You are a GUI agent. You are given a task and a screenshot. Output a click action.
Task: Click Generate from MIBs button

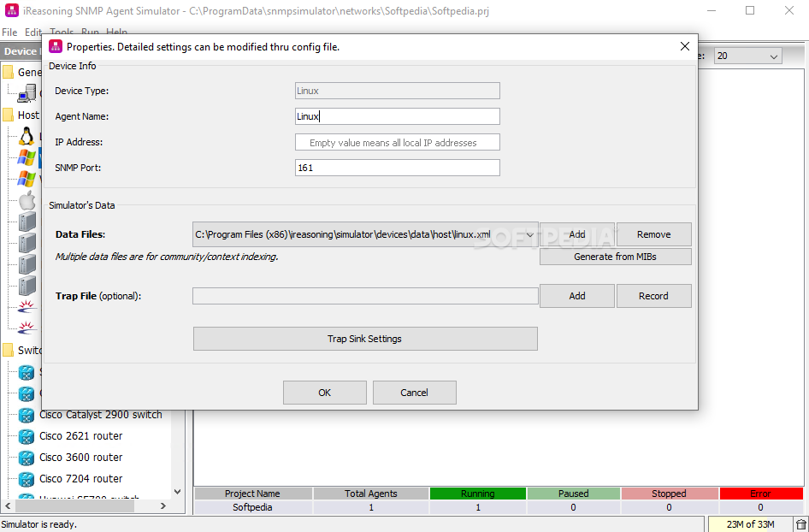click(x=615, y=257)
